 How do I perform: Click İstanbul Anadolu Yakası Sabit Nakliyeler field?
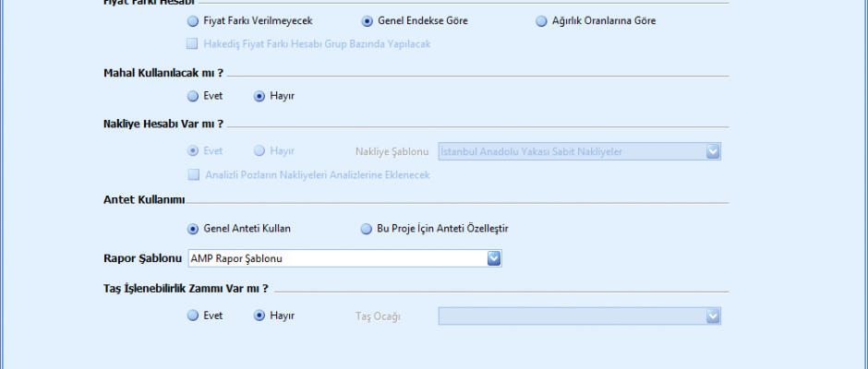[570, 151]
